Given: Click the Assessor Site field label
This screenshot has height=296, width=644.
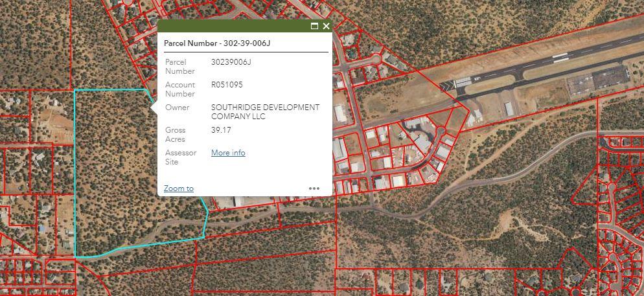Looking at the screenshot, I should click(181, 157).
